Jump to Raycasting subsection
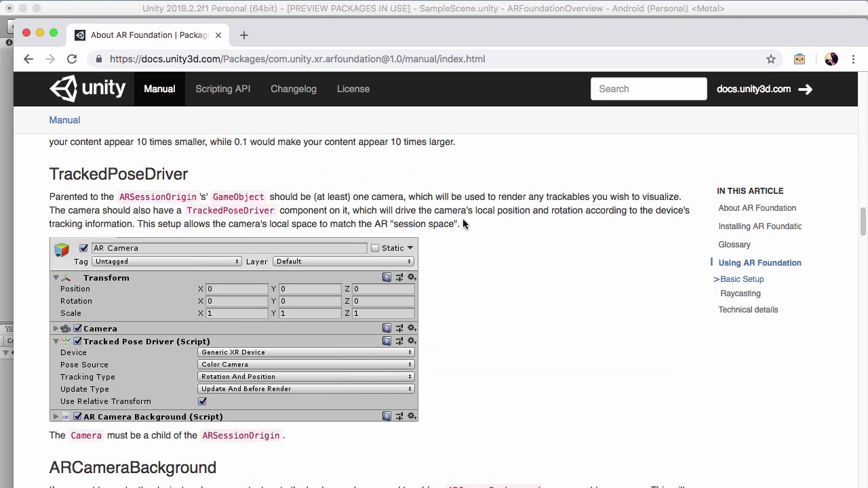 [741, 293]
